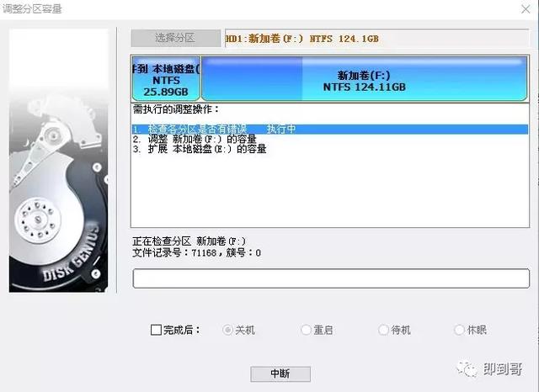Click the 即到哥 watermark logo icon

pyautogui.click(x=467, y=369)
